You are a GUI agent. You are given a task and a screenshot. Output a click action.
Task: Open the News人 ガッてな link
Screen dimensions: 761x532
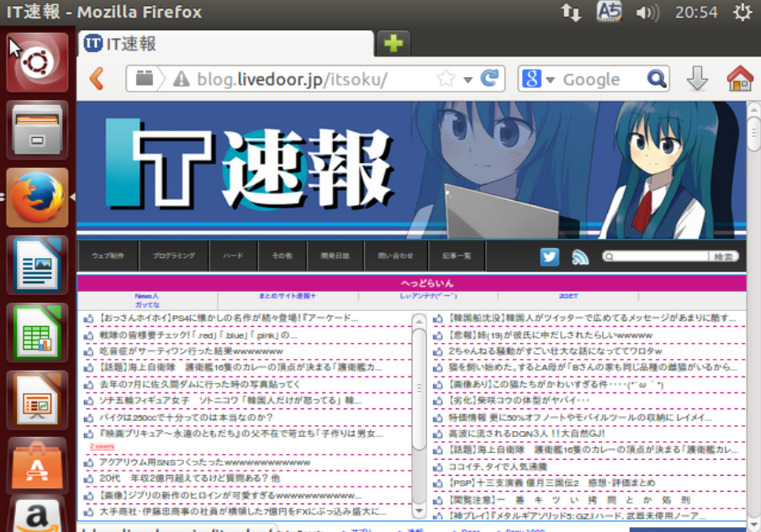[147, 300]
